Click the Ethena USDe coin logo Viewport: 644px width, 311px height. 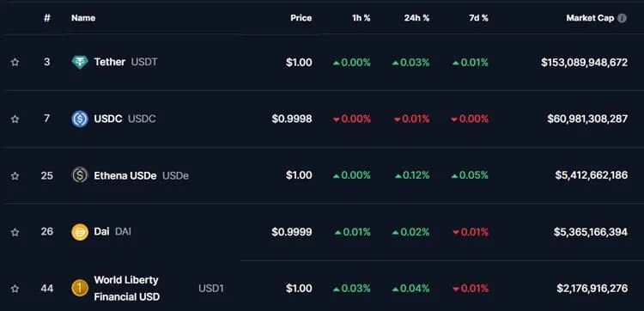[x=80, y=175]
